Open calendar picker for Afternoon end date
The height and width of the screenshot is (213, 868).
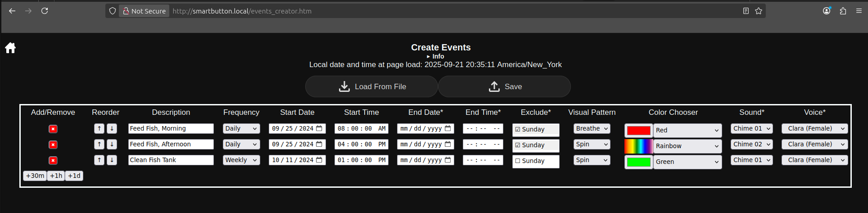pyautogui.click(x=448, y=144)
